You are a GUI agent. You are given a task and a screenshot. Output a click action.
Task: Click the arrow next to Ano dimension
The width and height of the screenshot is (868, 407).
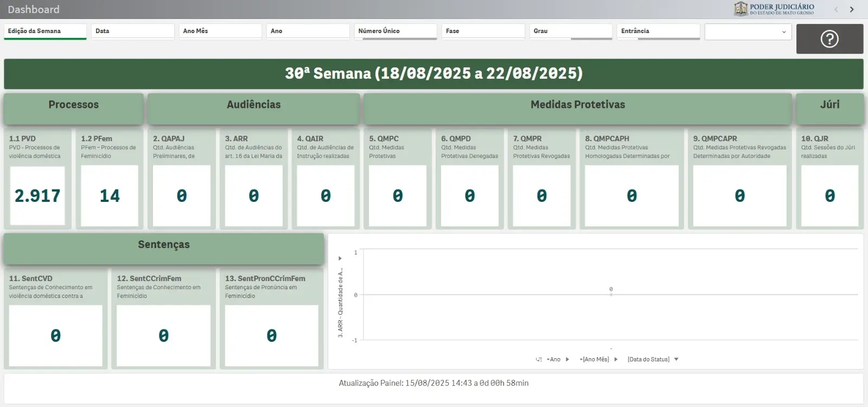point(567,359)
